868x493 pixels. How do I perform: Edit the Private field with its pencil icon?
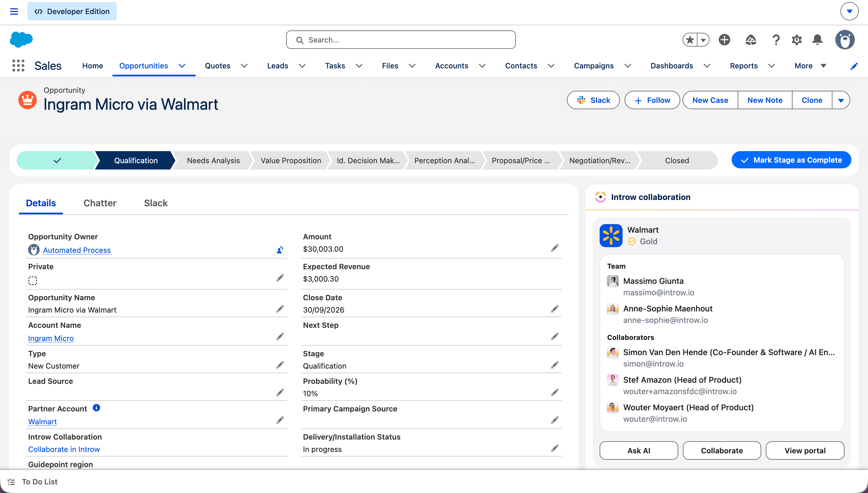(x=280, y=278)
